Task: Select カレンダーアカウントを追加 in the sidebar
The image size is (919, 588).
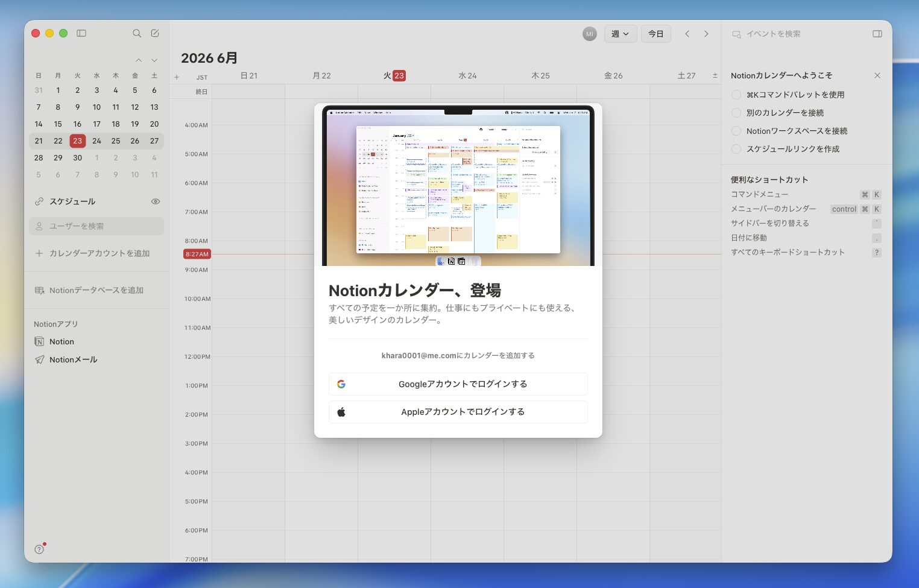Action: [x=92, y=253]
